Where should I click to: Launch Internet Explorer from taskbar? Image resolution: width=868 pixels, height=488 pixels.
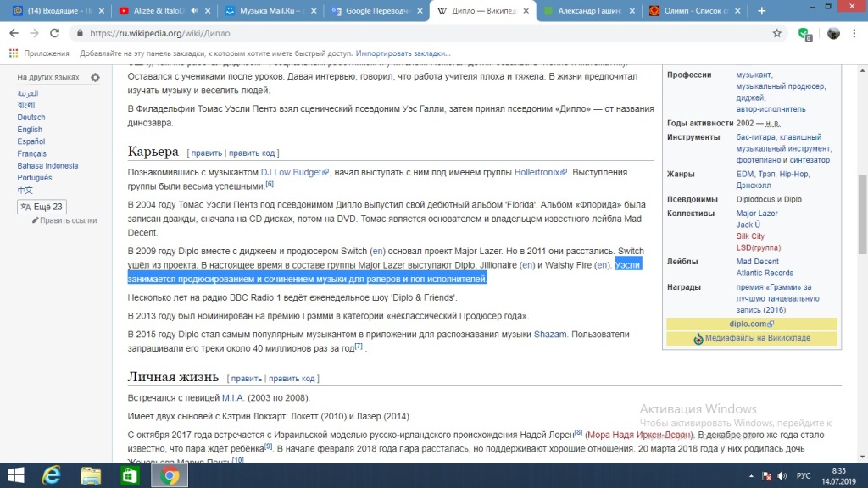(x=52, y=475)
